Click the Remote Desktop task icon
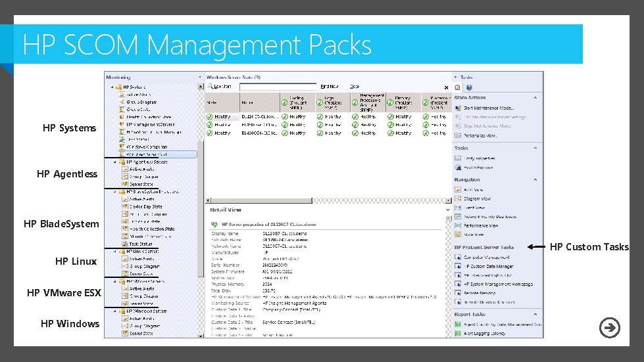The image size is (644, 362). pos(458,293)
